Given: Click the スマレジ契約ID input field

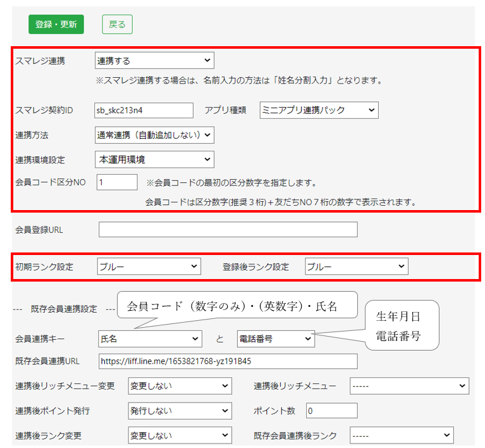Looking at the screenshot, I should (144, 110).
